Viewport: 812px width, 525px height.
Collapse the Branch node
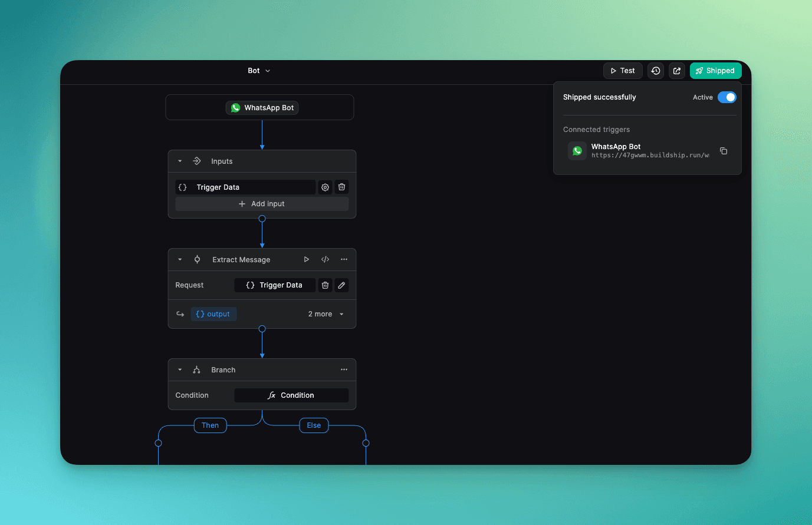coord(180,369)
